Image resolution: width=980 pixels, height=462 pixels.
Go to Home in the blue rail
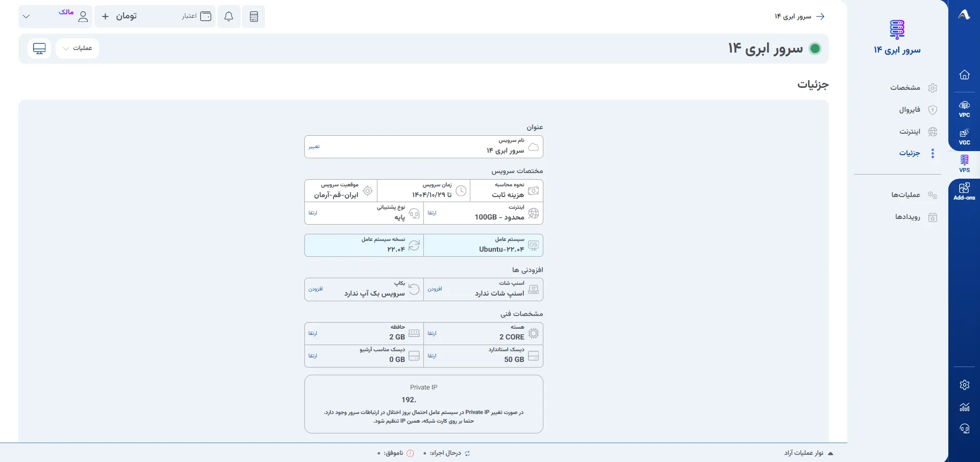point(964,75)
